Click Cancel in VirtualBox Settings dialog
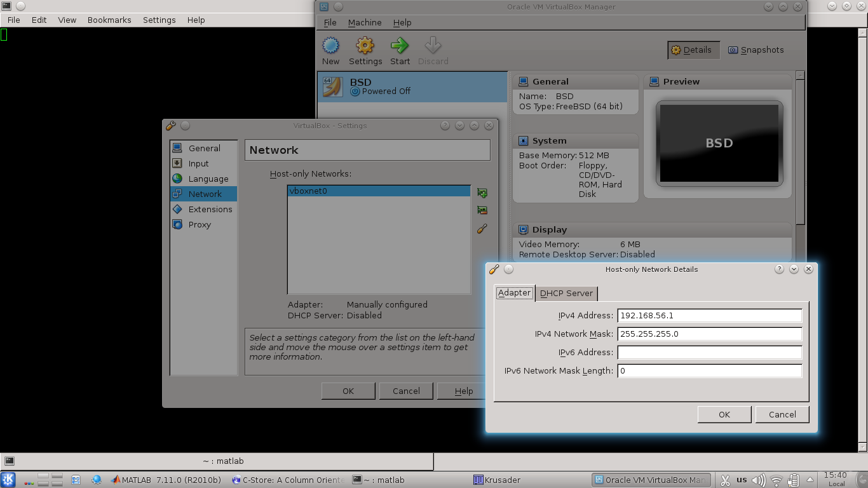This screenshot has width=868, height=488. (406, 391)
